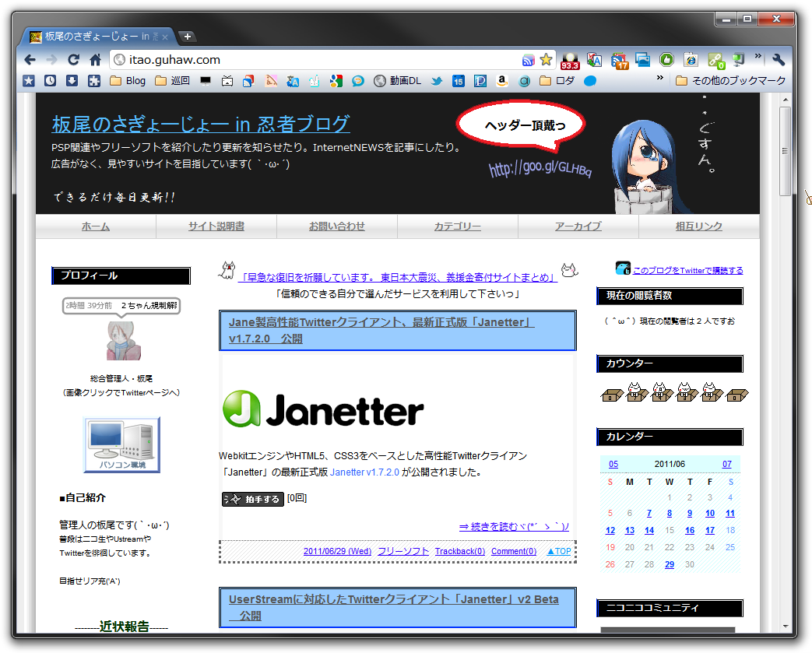
Task: Open the orange chat bubble bookmark
Action: 358,81
